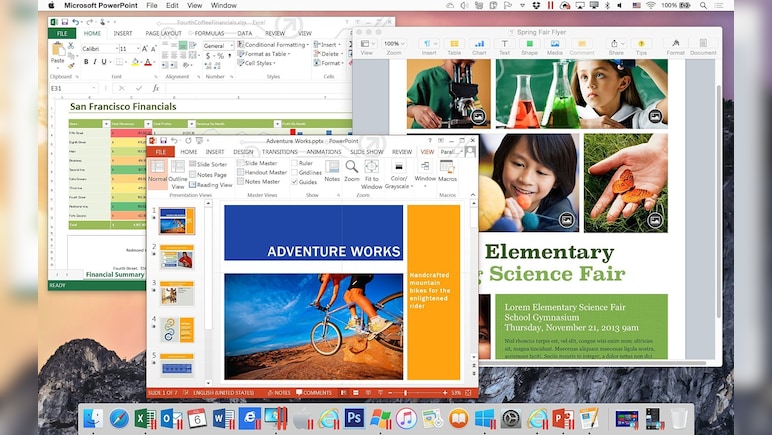Click NOTES in PowerPoint status bar
This screenshot has width=772, height=435.
point(279,393)
